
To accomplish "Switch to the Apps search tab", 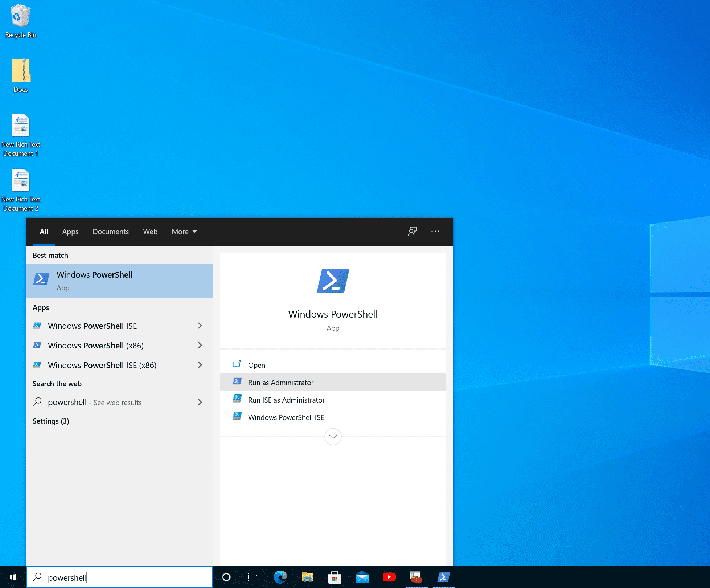I will click(x=70, y=232).
